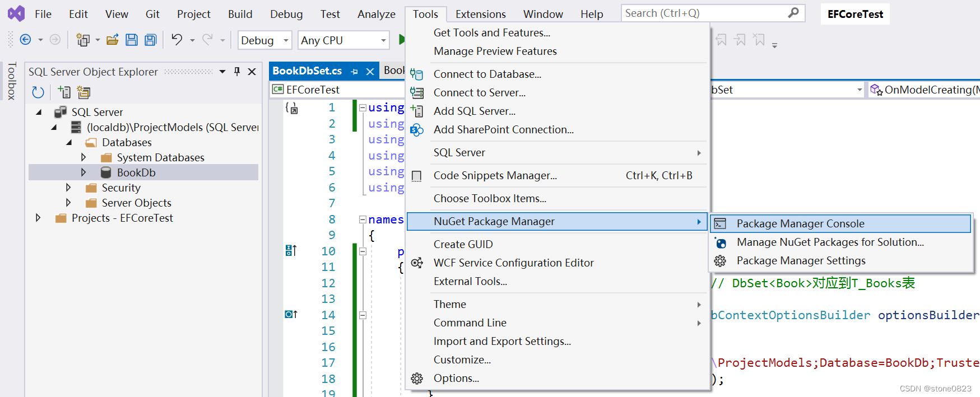Click the last bookmark toolbar icon
Image resolution: width=980 pixels, height=397 pixels.
point(759,40)
